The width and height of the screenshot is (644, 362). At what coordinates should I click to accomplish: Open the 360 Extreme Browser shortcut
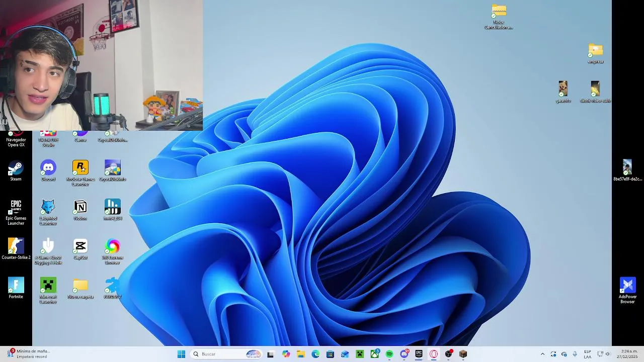(113, 251)
